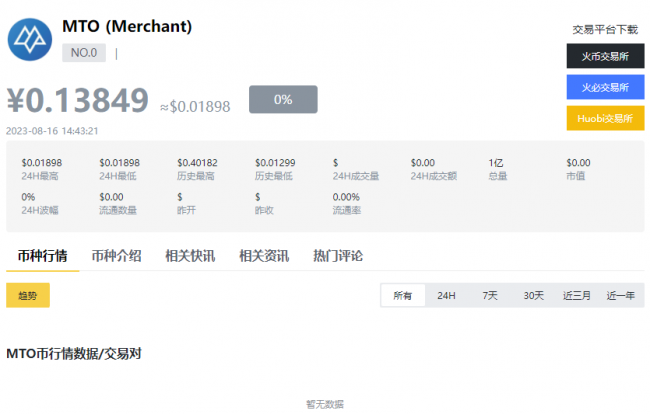Click the 流通率 value 0.00%
Viewport: 650px width, 414px height.
[346, 197]
